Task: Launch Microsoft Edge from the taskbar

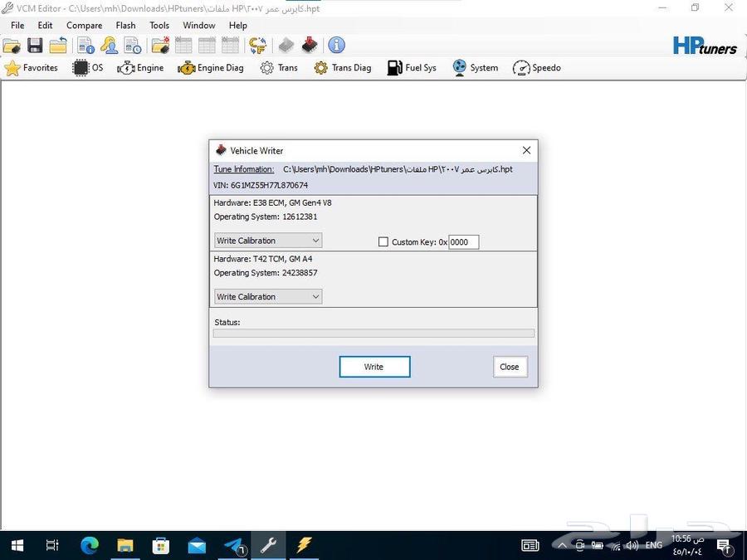Action: pyautogui.click(x=90, y=545)
